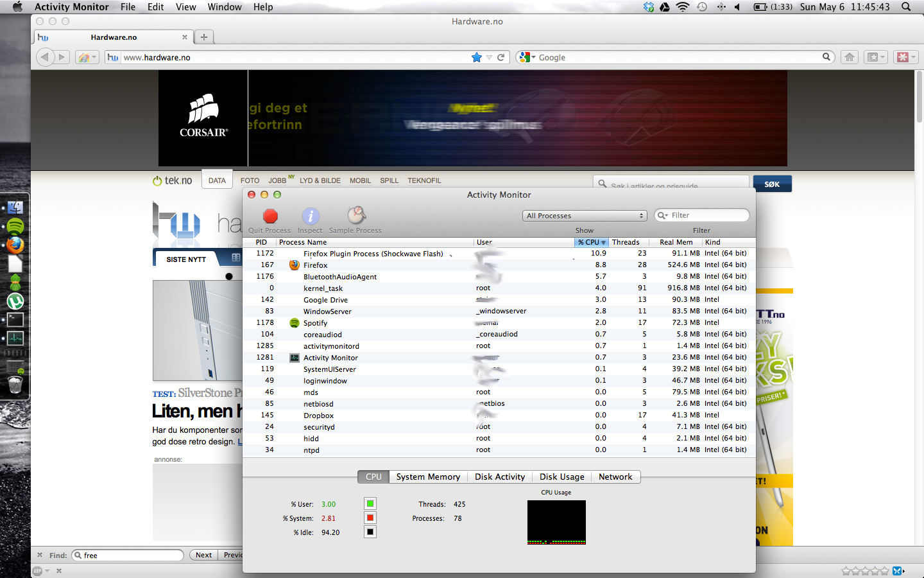This screenshot has height=578, width=924.
Task: Open Spotlight search in menu bar
Action: pyautogui.click(x=906, y=7)
